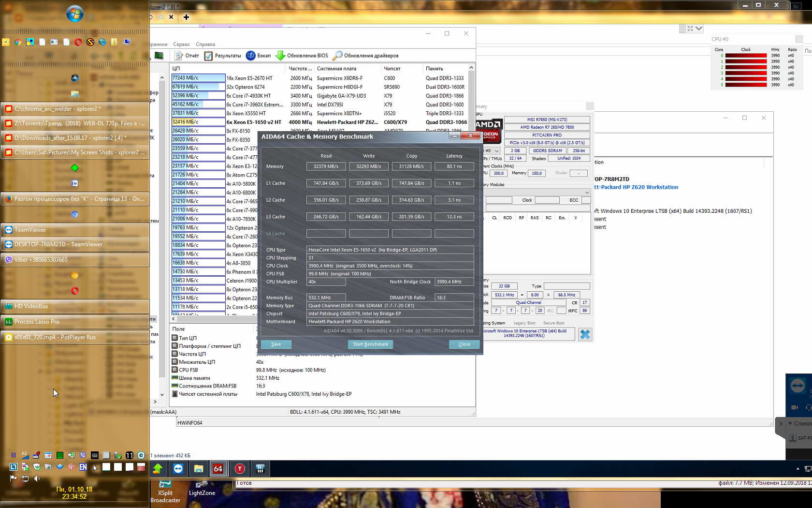The width and height of the screenshot is (812, 508).
Task: Open the Сервис menu
Action: coord(182,45)
